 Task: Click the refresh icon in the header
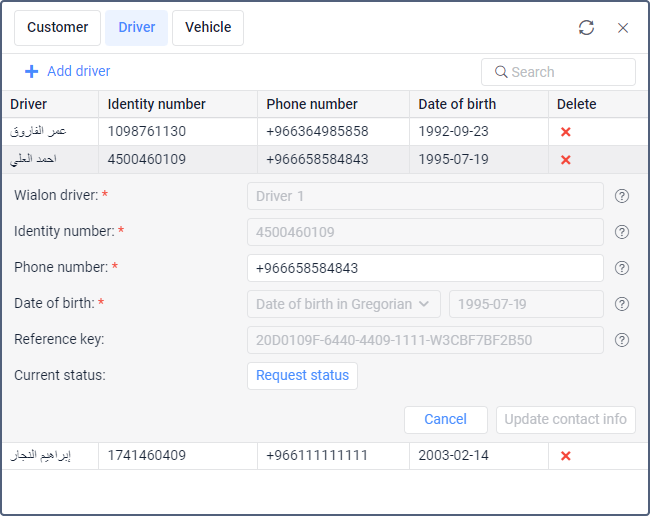tap(586, 28)
